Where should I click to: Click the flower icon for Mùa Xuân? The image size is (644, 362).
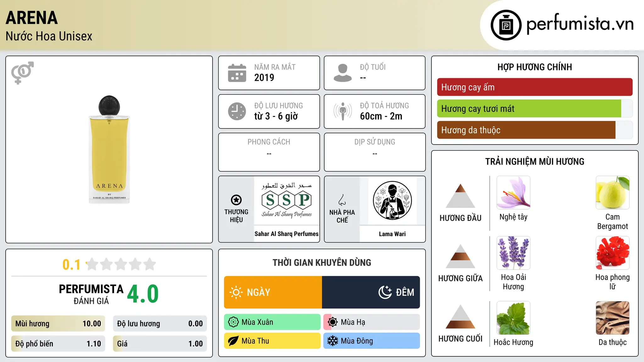[233, 322]
